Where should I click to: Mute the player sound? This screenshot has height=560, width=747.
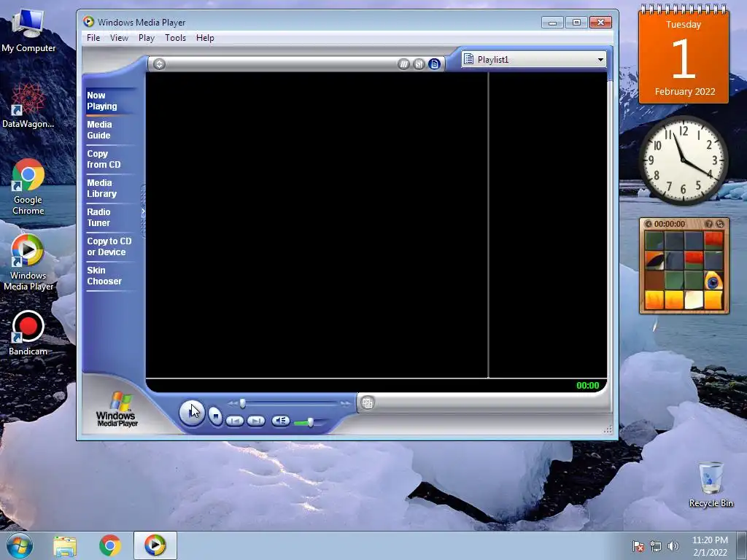(x=281, y=421)
